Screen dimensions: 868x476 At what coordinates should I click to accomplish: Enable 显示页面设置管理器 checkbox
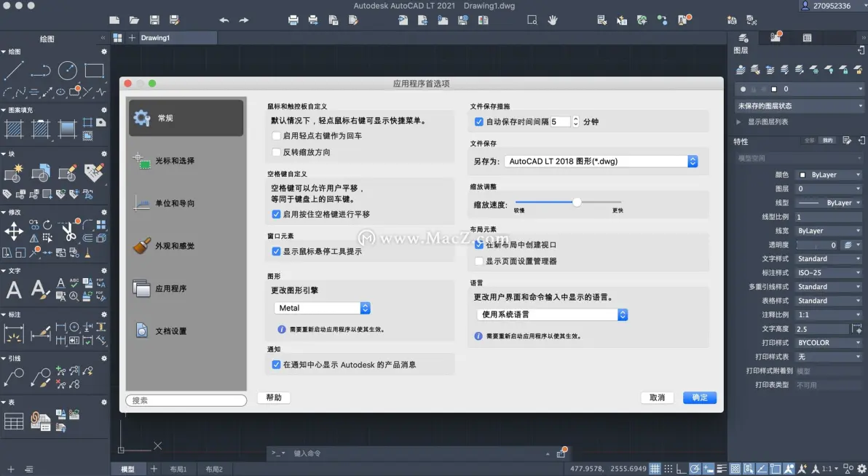(479, 261)
